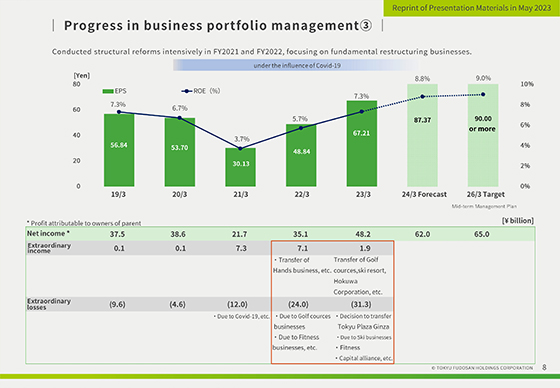560x388 pixels.
Task: Click the 'Due to Covid-19, etc.' note
Action: 242,317
